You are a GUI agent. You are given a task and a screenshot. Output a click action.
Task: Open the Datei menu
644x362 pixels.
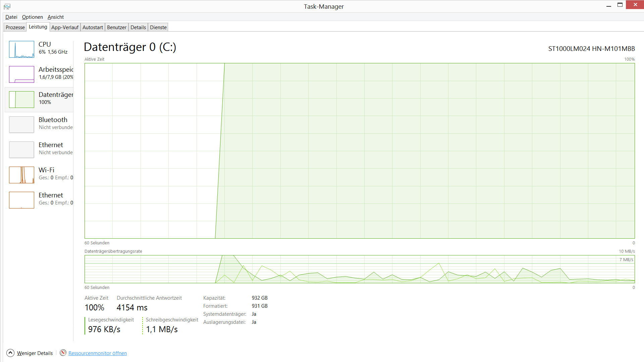[11, 17]
